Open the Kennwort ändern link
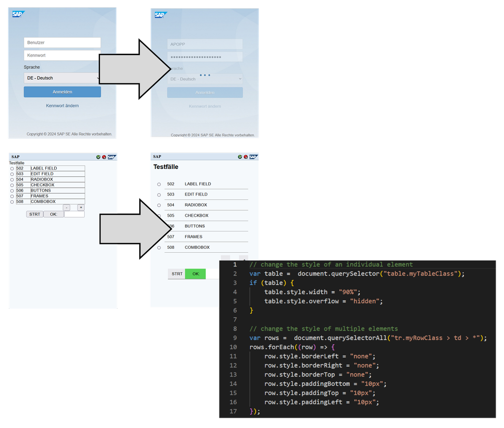This screenshot has height=428, width=504. tap(62, 105)
